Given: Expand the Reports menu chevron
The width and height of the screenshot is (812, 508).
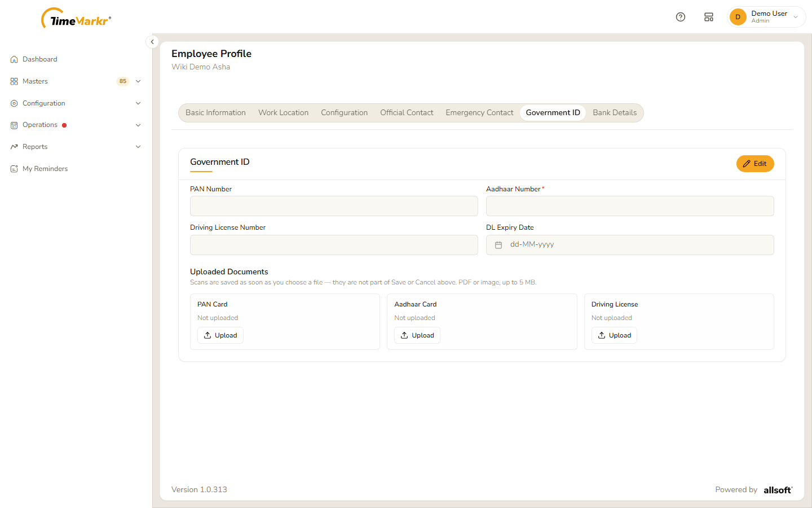Looking at the screenshot, I should click(138, 147).
